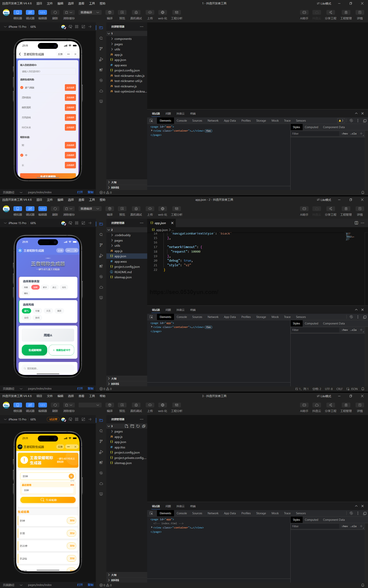Click the devtools warning badge showing 3
368x588 pixels.
tap(341, 121)
